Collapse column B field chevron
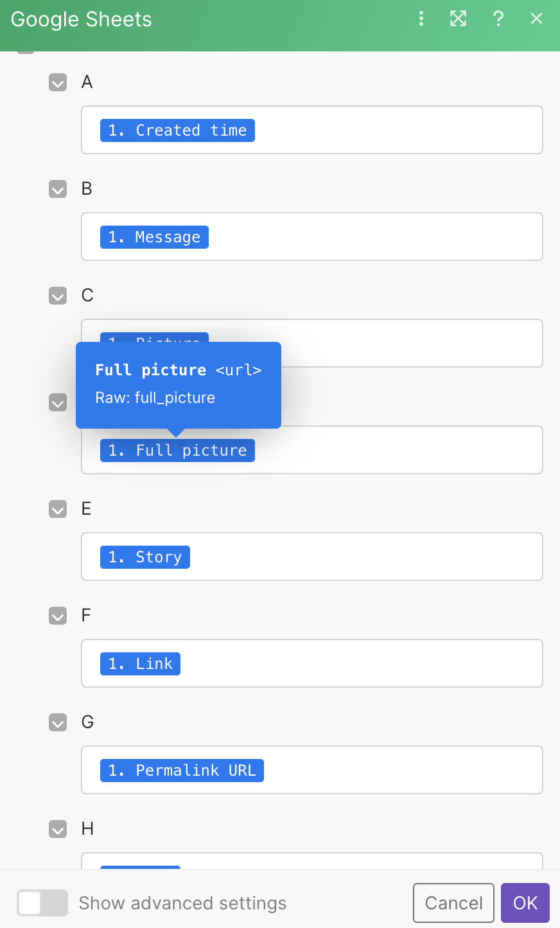The height and width of the screenshot is (928, 560). click(x=58, y=189)
